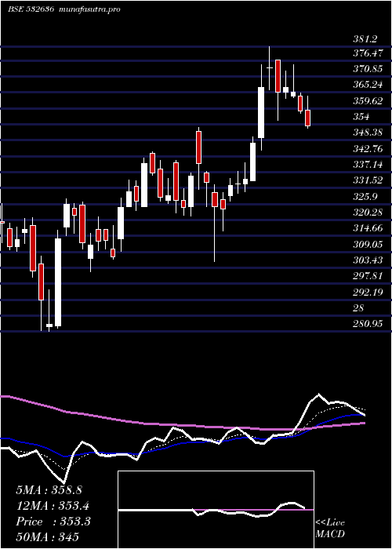Click the 292.19 price level label
The height and width of the screenshot is (549, 392).
368,292
